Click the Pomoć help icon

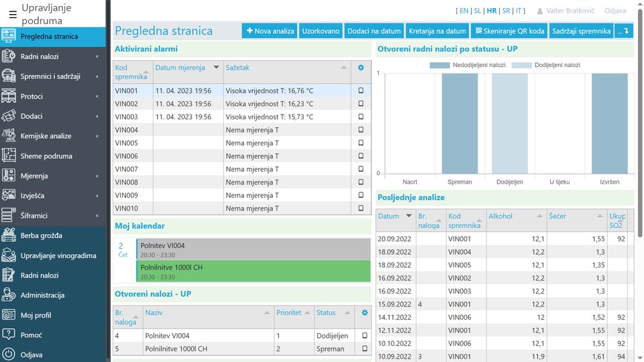pyautogui.click(x=9, y=335)
